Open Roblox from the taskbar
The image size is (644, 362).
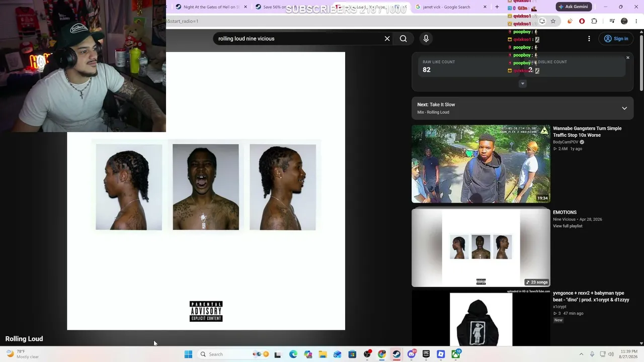click(x=441, y=354)
